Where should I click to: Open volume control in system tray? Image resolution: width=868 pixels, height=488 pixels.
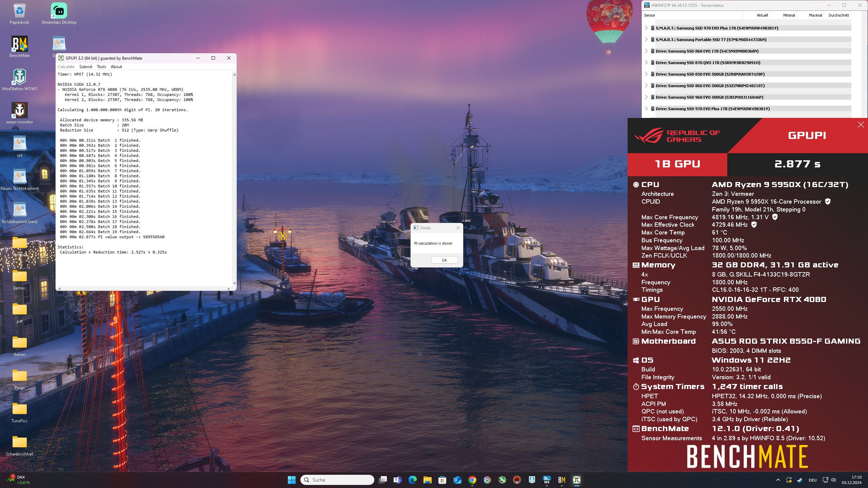[833, 480]
